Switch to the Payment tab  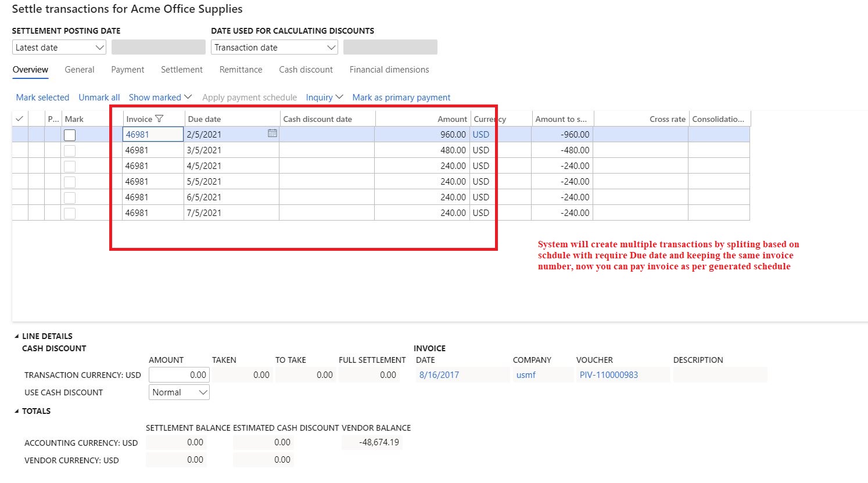[127, 69]
